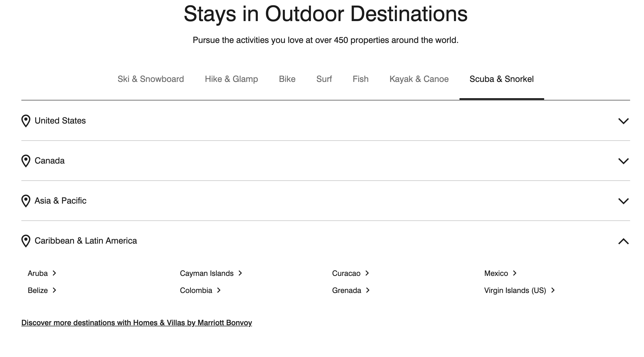Open the Homes & Villas by Marriott Bonvoy link
Viewport: 644px width, 357px height.
click(136, 323)
